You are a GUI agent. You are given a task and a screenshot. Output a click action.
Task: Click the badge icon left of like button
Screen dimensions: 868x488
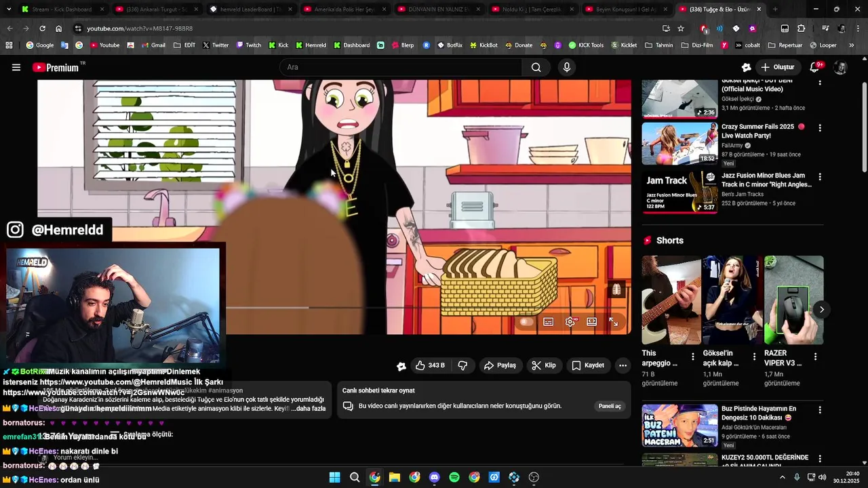pyautogui.click(x=401, y=366)
